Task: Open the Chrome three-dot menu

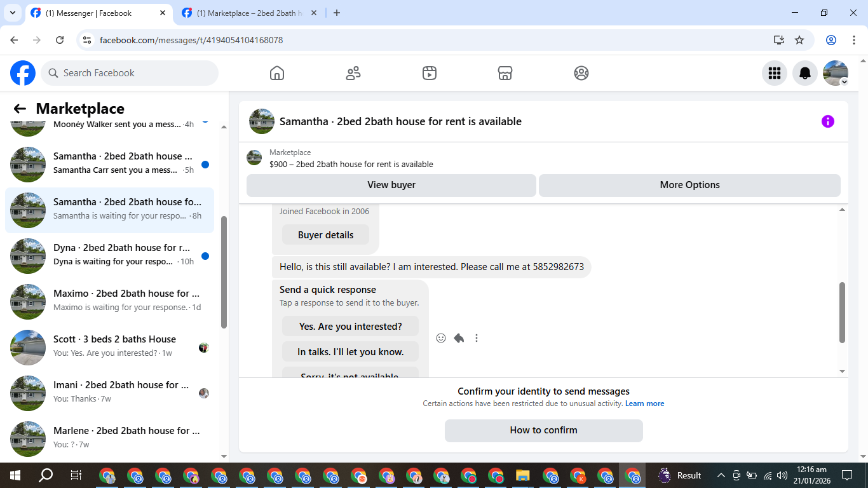Action: 853,40
